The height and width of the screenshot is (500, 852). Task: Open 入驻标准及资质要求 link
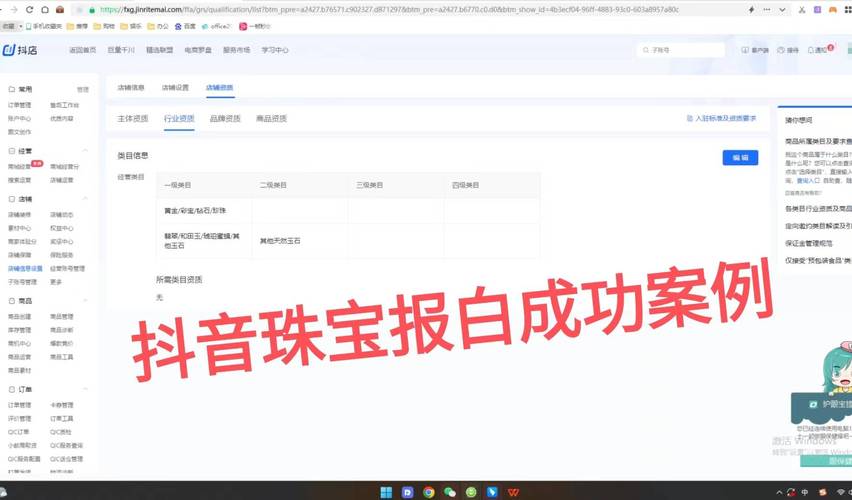(722, 118)
